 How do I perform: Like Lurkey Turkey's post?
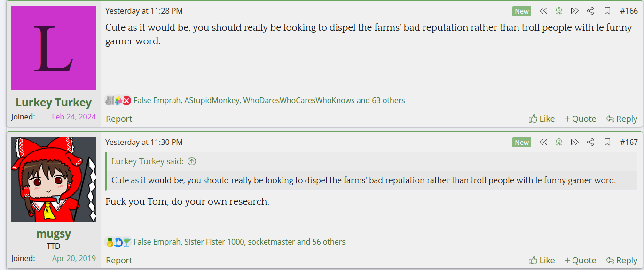click(542, 119)
